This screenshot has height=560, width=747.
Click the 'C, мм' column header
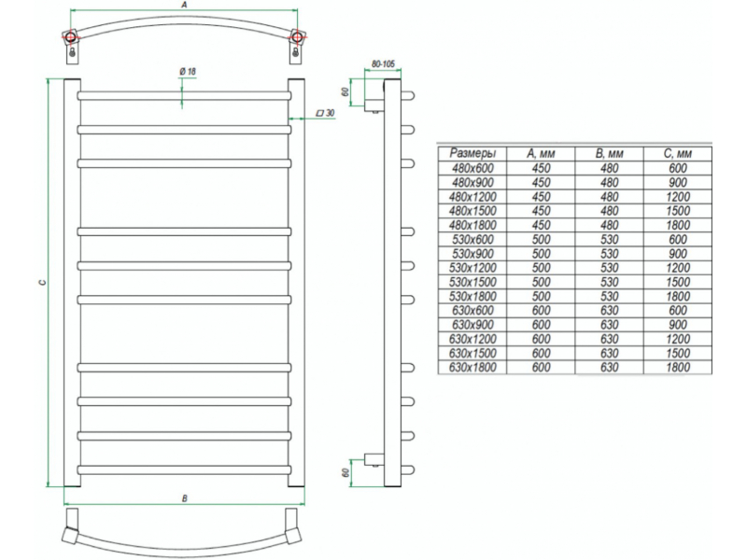point(678,153)
